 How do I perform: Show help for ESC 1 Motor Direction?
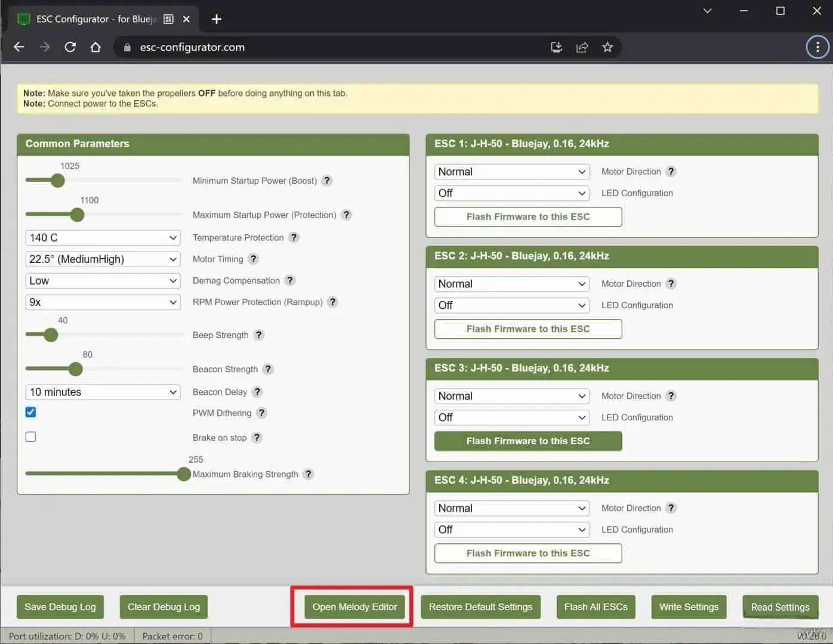point(671,172)
